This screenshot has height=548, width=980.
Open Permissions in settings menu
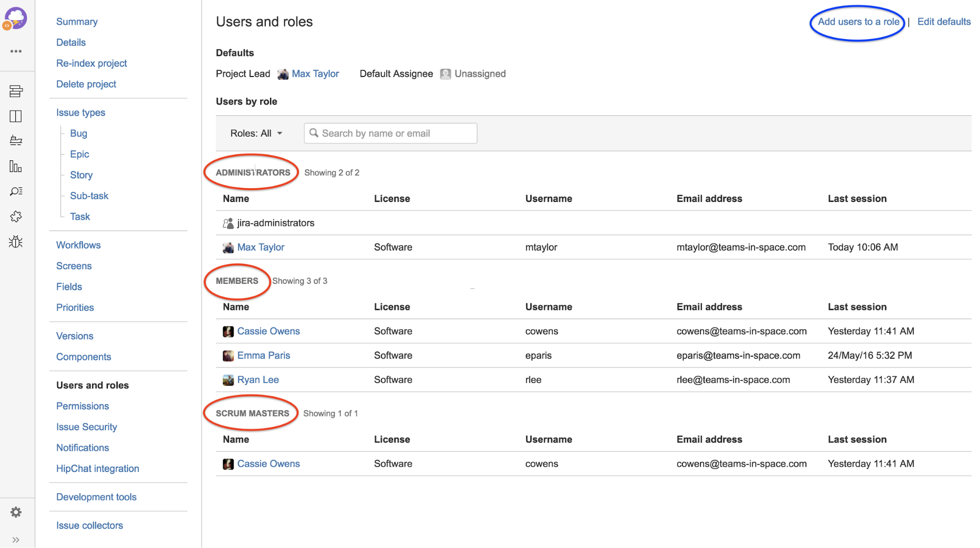(82, 406)
